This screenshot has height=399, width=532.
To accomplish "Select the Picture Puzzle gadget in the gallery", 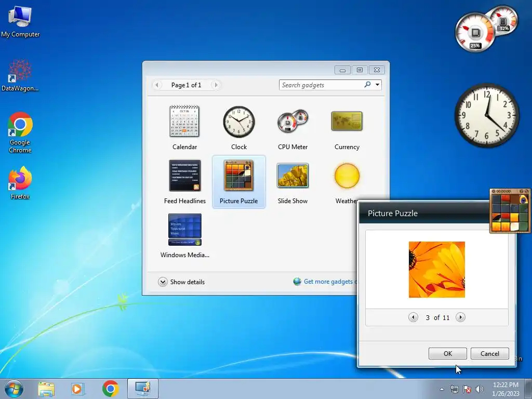I will point(239,181).
